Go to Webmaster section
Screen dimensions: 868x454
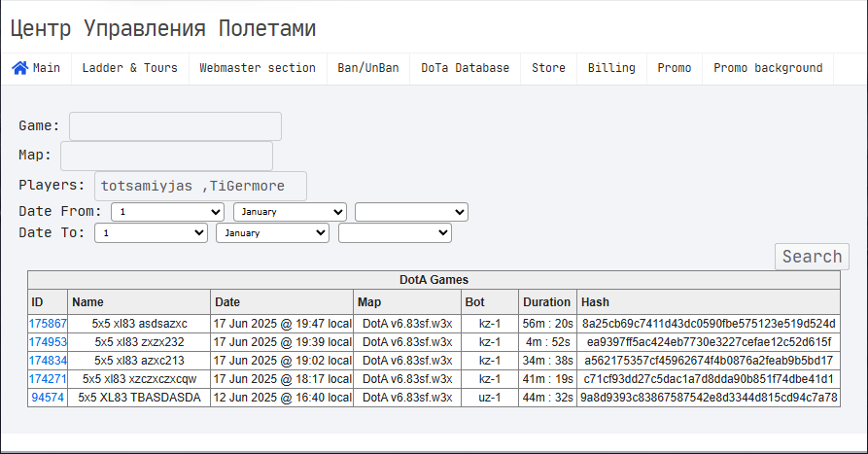pos(258,68)
